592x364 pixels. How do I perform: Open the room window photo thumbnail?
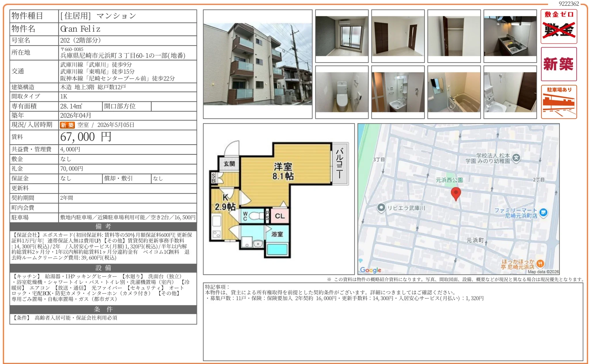[x=342, y=36]
